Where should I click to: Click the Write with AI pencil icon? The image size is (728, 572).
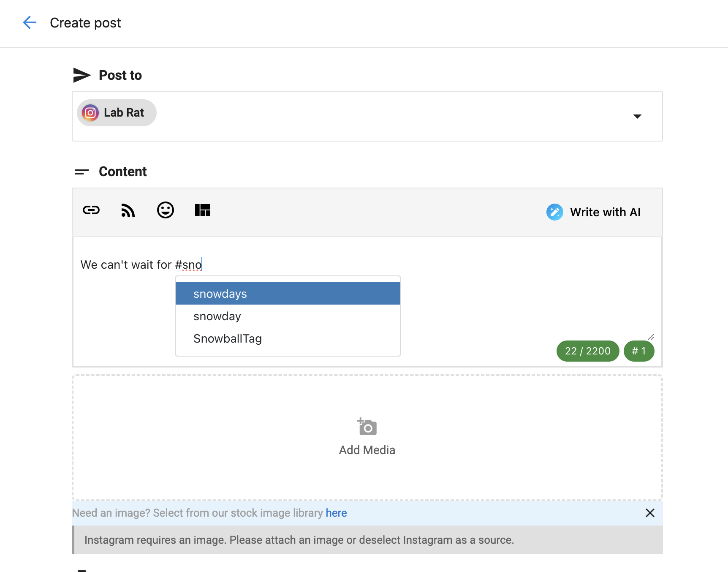tap(554, 212)
